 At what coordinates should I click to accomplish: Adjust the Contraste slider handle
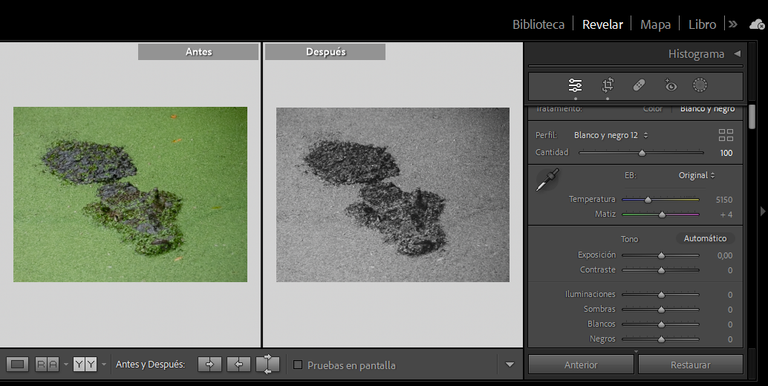coord(661,270)
